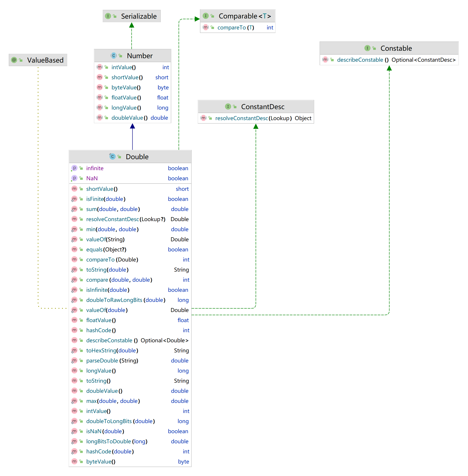Click the NaN property icon

click(74, 178)
